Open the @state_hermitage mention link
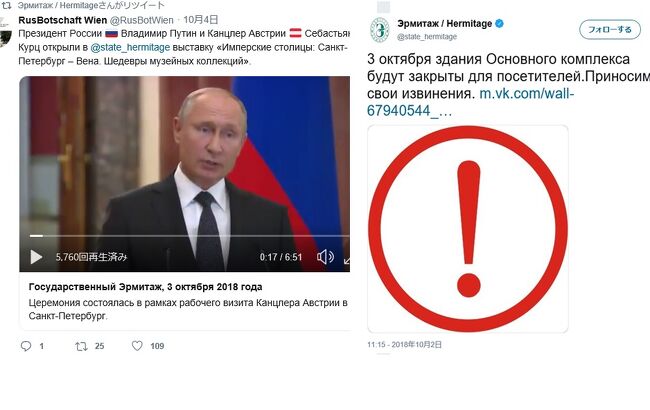Image resolution: width=650 pixels, height=410 pixels. pos(130,47)
